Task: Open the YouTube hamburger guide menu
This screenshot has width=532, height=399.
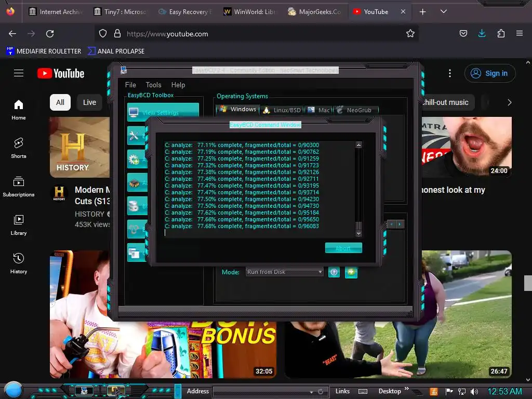Action: coord(19,73)
